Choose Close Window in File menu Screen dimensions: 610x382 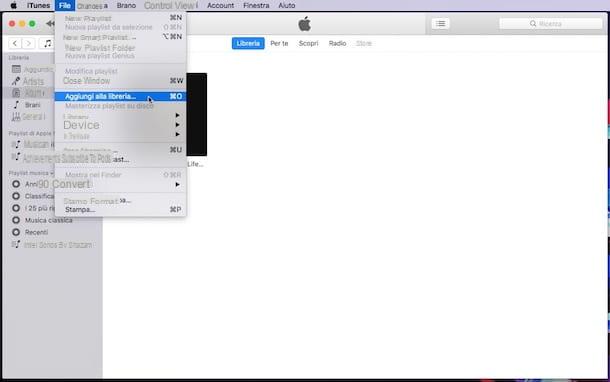pyautogui.click(x=121, y=81)
